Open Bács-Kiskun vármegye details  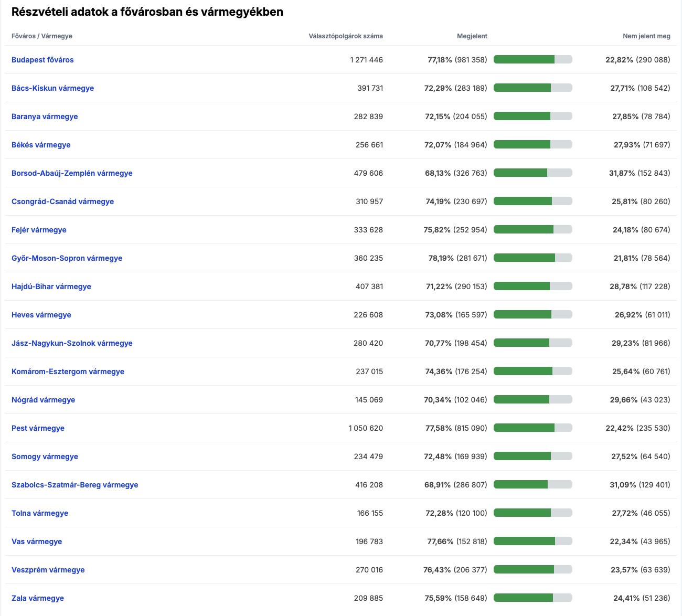point(52,88)
